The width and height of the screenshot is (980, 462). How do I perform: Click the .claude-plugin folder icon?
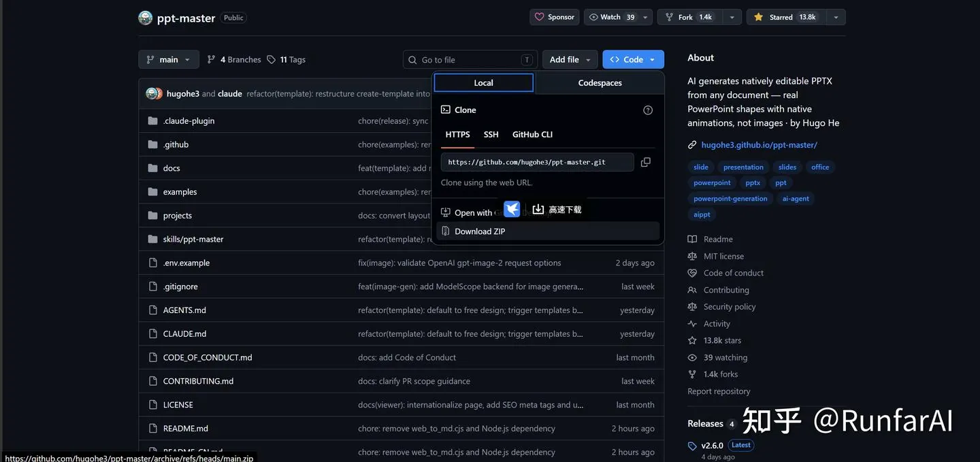152,121
